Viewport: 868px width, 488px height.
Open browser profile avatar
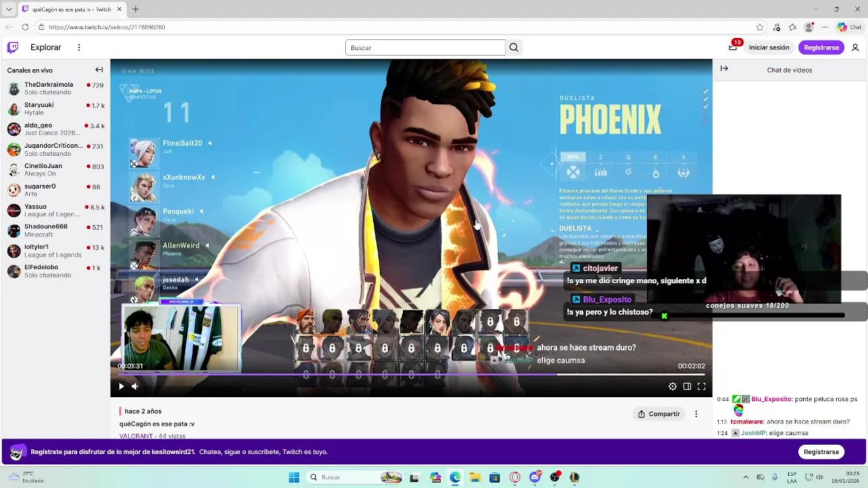point(809,27)
